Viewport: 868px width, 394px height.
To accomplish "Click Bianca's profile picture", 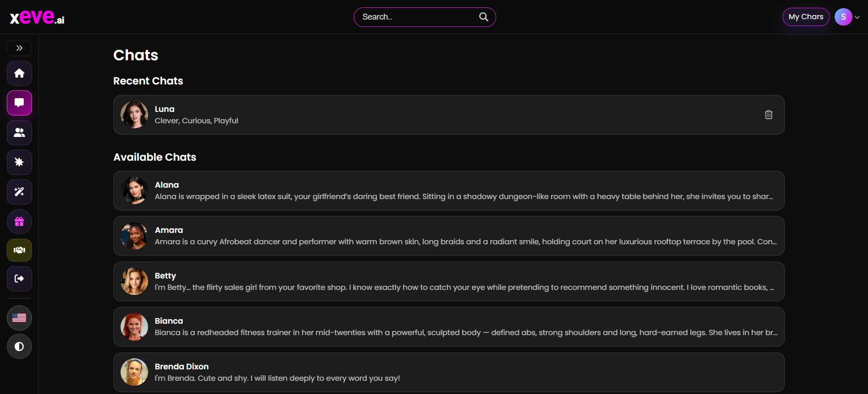I will (134, 327).
